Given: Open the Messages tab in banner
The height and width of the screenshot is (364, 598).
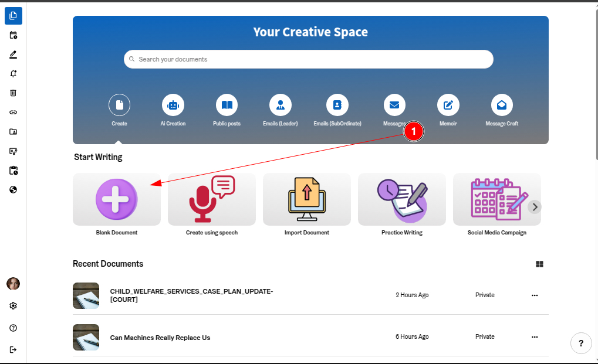Looking at the screenshot, I should tap(394, 106).
